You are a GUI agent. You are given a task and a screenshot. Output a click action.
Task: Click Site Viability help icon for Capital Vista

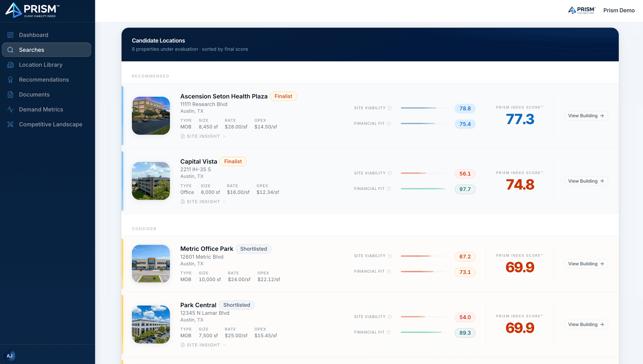(390, 173)
